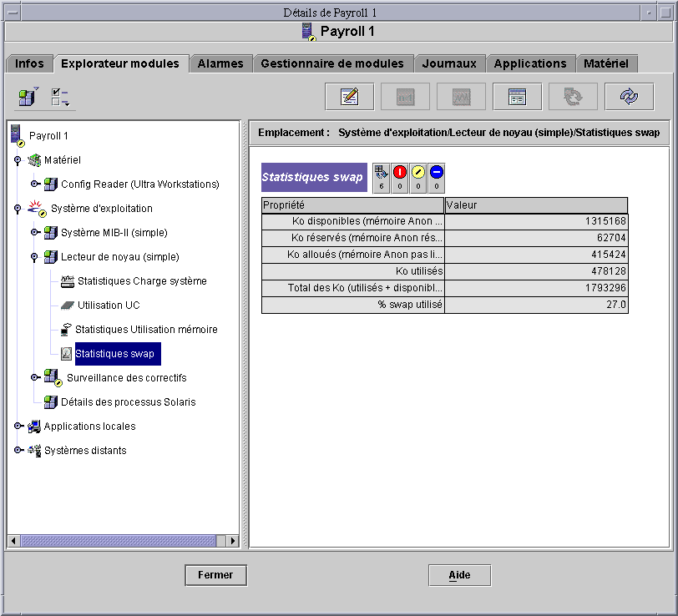Open the Journaux tab
Viewport: 678px width, 616px height.
coord(449,63)
